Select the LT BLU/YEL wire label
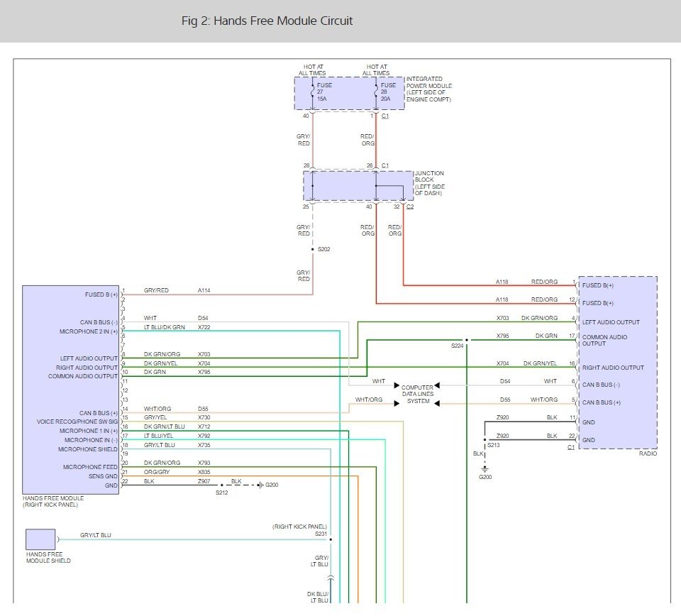This screenshot has height=616, width=681. point(158,436)
